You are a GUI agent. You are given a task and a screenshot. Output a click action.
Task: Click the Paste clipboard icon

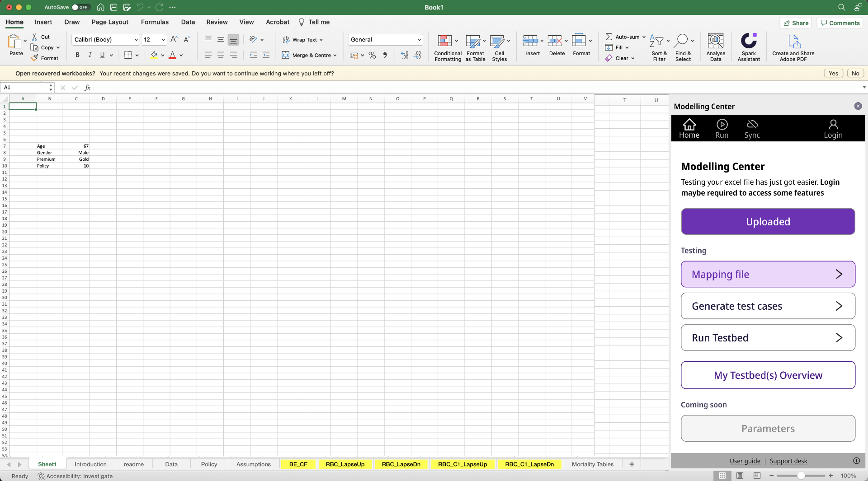(14, 42)
